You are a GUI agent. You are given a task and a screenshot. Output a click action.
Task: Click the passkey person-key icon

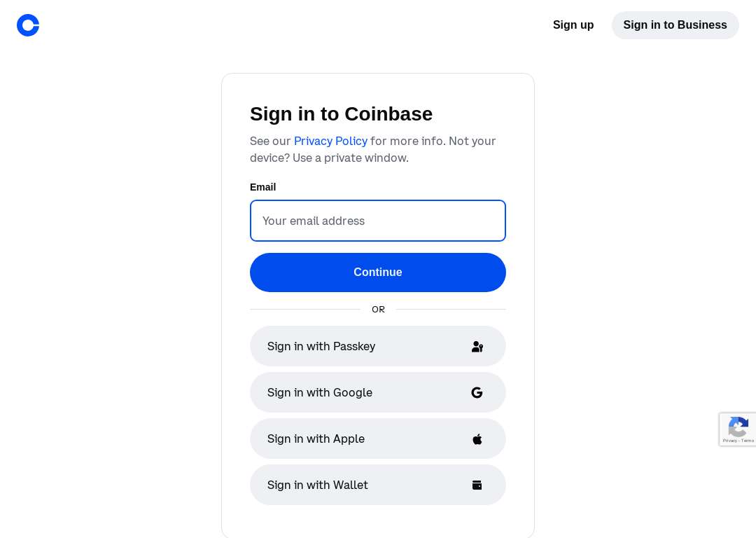click(477, 347)
